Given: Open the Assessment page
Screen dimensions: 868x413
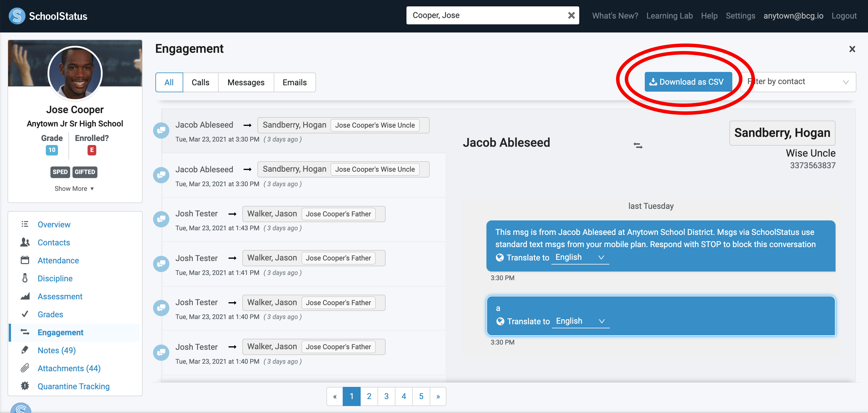Looking at the screenshot, I should tap(60, 296).
